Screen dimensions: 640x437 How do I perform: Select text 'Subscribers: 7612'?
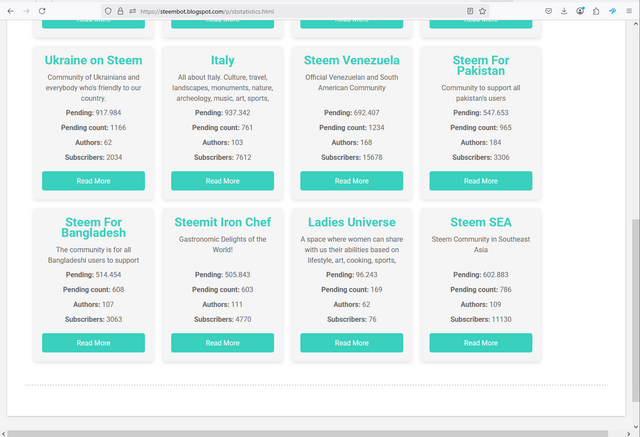[x=222, y=157]
